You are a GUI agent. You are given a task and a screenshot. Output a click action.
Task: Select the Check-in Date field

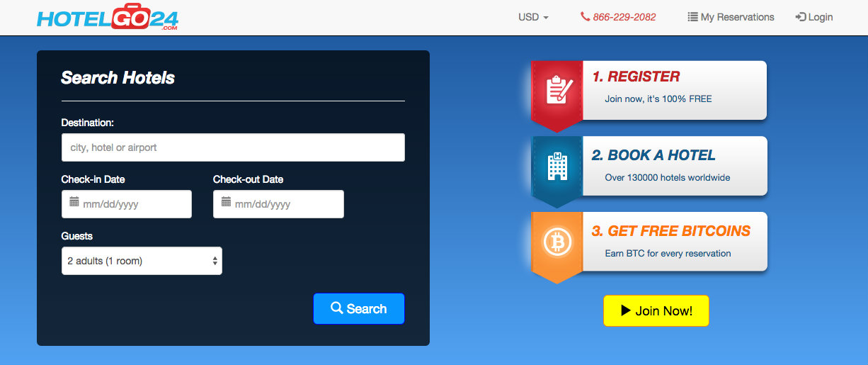(127, 204)
